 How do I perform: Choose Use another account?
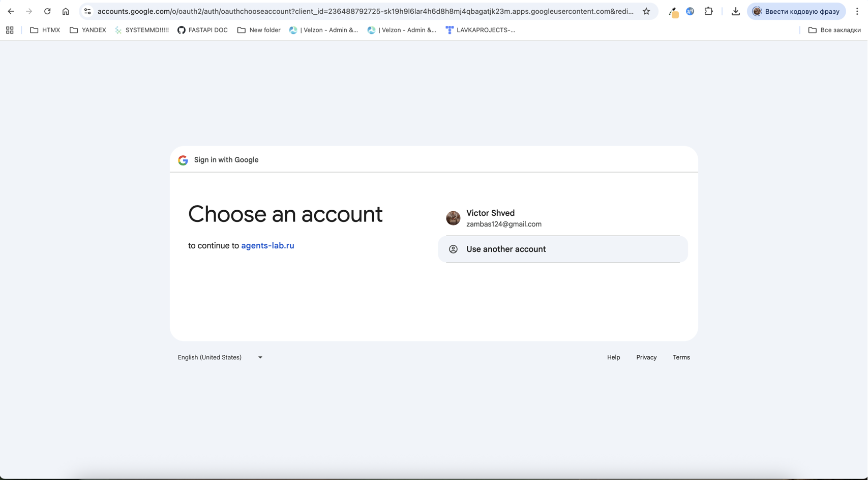coord(562,249)
